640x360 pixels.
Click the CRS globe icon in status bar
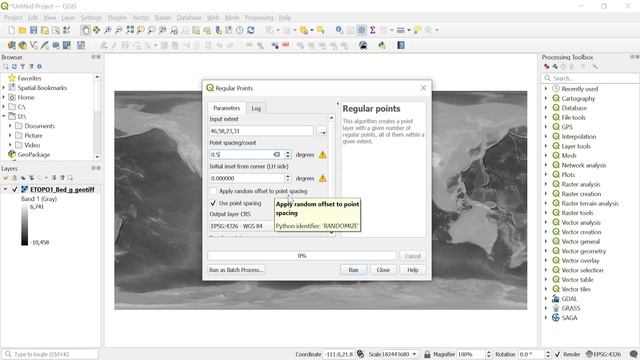click(589, 354)
